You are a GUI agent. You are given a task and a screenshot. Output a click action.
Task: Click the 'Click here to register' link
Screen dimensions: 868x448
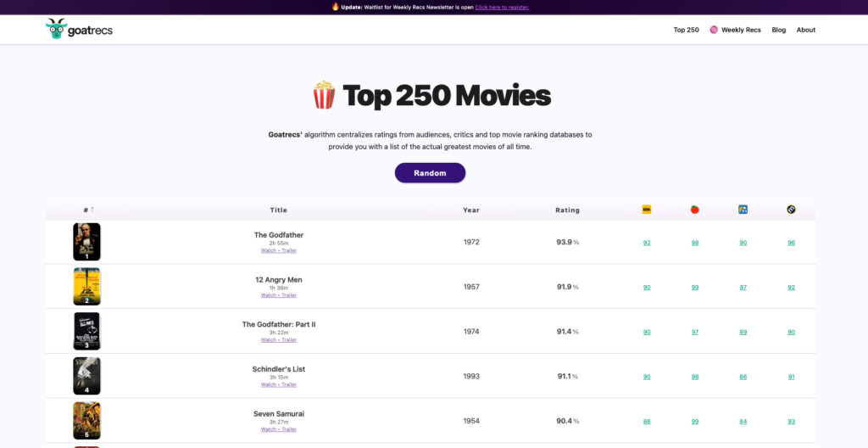502,7
